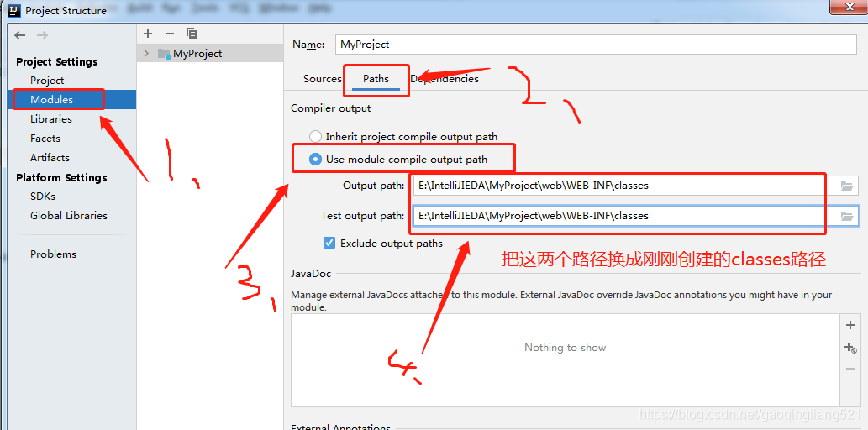Select Inherit project compile output path
Screen dimensions: 868x430
click(x=316, y=136)
